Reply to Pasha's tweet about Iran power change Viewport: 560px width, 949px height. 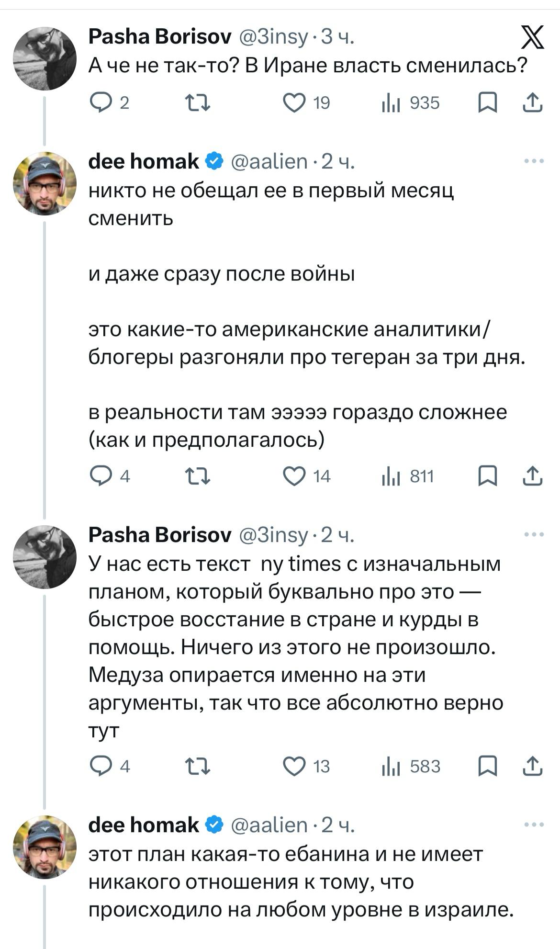(x=101, y=103)
